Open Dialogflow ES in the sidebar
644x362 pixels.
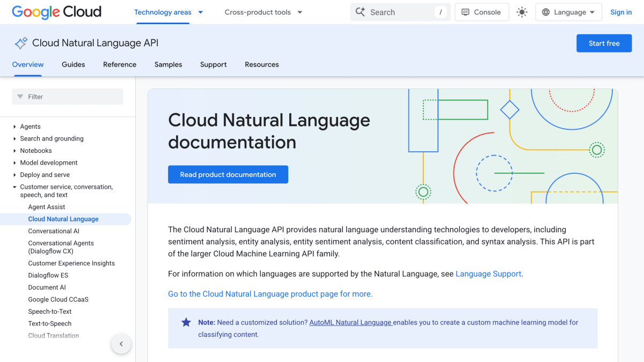(48, 275)
